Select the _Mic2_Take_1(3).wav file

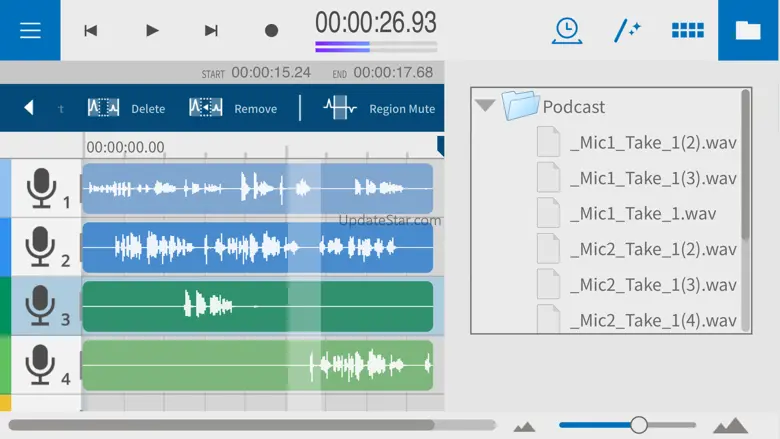(652, 285)
